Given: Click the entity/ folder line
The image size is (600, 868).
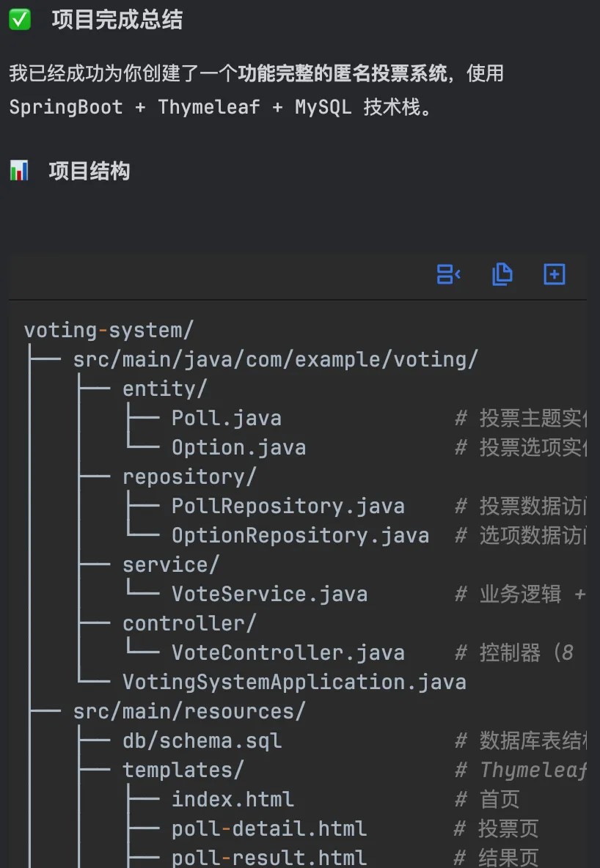Looking at the screenshot, I should 165,389.
